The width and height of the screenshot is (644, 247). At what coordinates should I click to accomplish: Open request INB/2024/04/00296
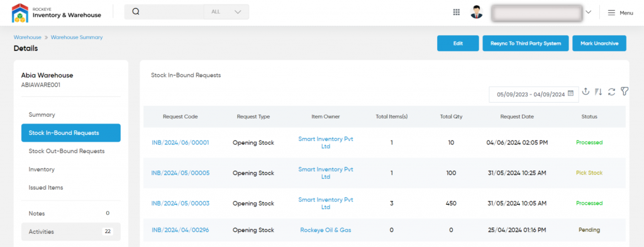(x=180, y=230)
